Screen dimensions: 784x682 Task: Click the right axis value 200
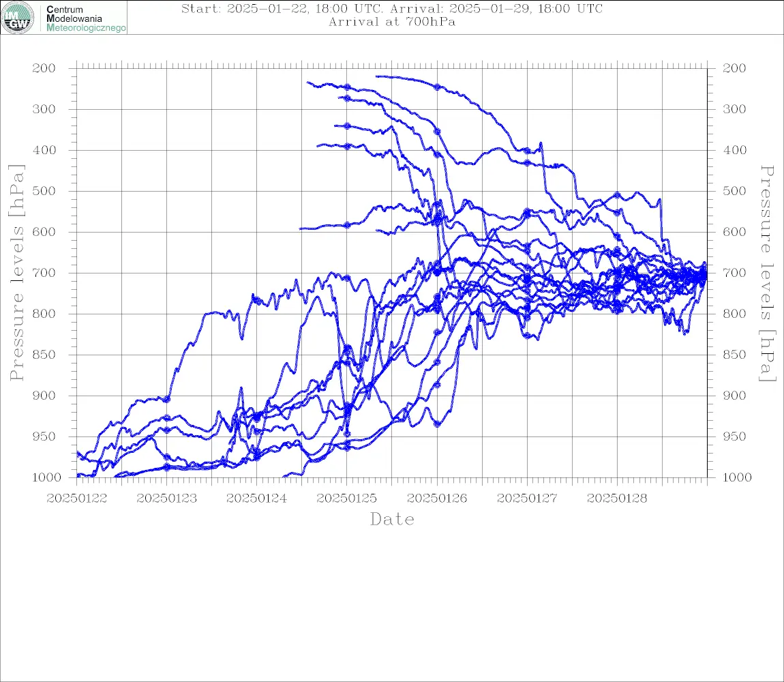[x=734, y=68]
